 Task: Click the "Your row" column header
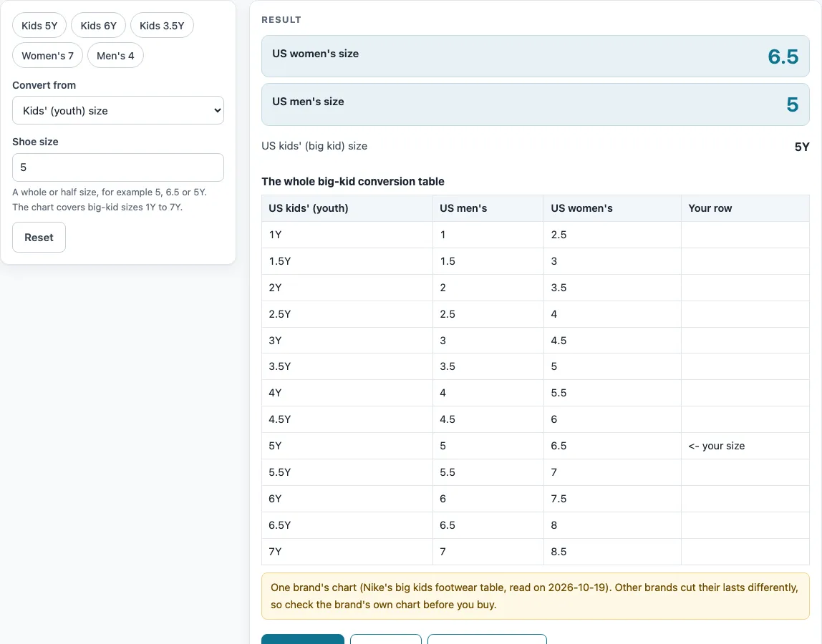coord(745,208)
